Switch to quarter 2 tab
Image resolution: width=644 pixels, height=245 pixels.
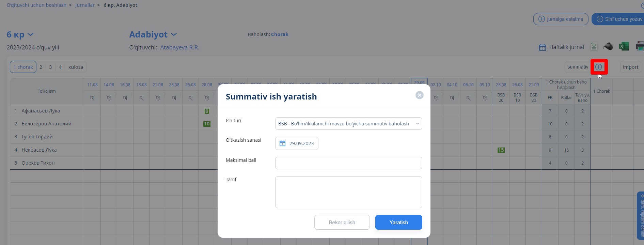click(x=41, y=67)
